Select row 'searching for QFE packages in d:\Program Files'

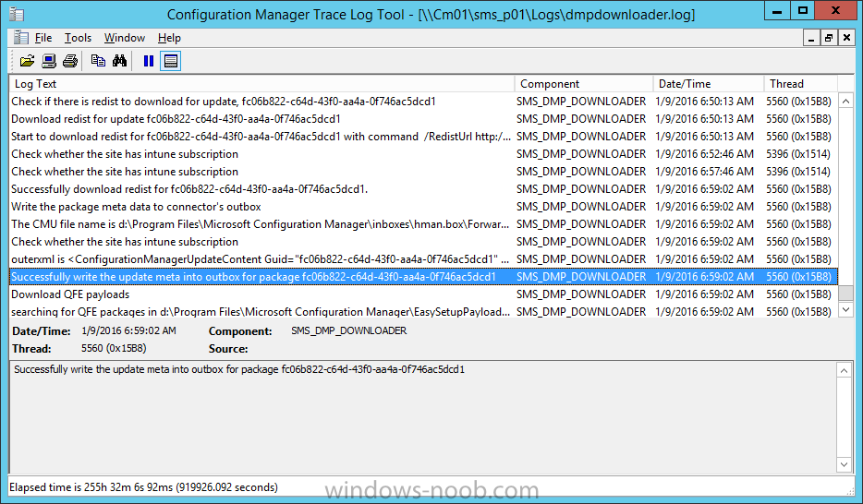(423, 312)
